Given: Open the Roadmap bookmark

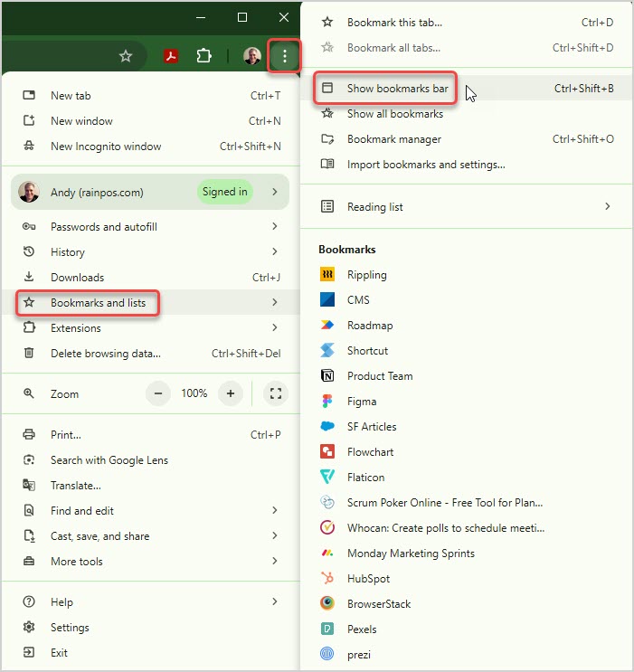Looking at the screenshot, I should pyautogui.click(x=467, y=326).
